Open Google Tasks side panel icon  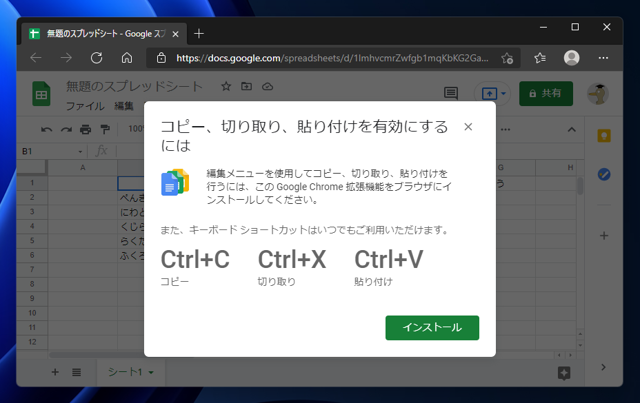click(x=604, y=174)
